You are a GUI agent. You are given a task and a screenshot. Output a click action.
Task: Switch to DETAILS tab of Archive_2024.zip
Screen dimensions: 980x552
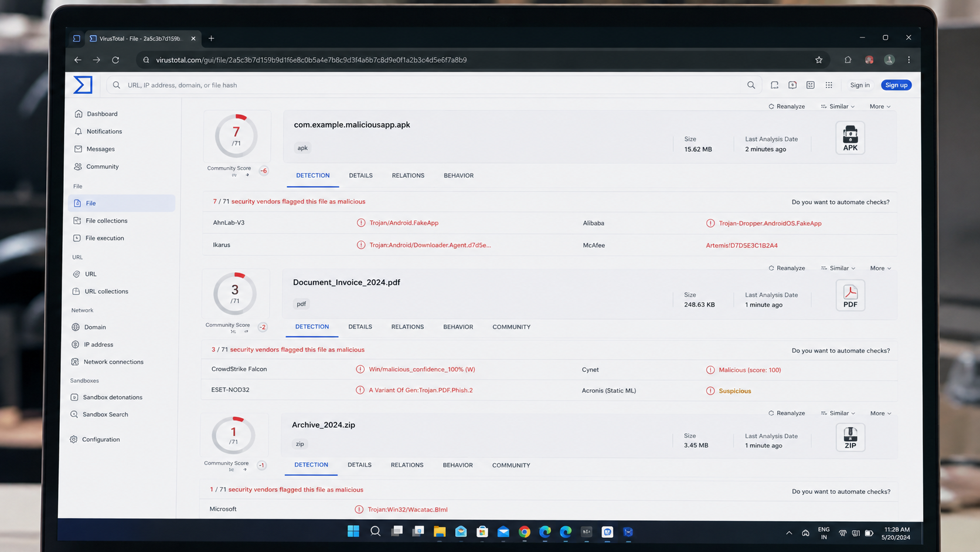coord(359,465)
